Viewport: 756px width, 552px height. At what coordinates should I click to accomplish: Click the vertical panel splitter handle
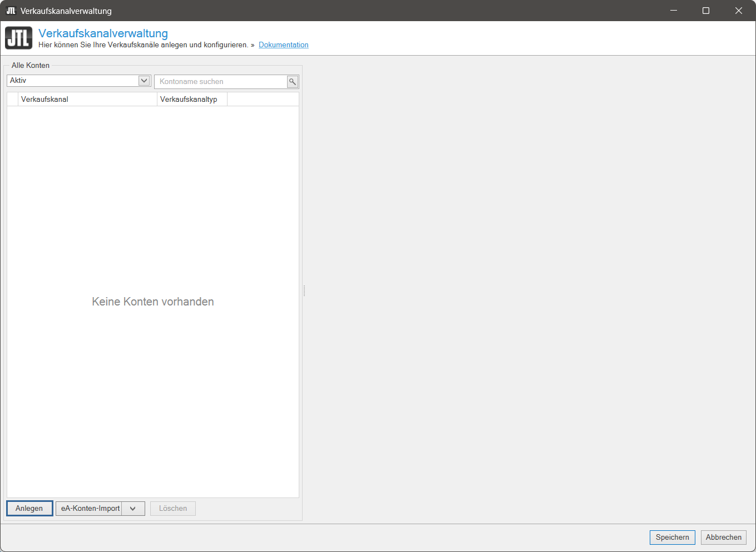pyautogui.click(x=304, y=290)
